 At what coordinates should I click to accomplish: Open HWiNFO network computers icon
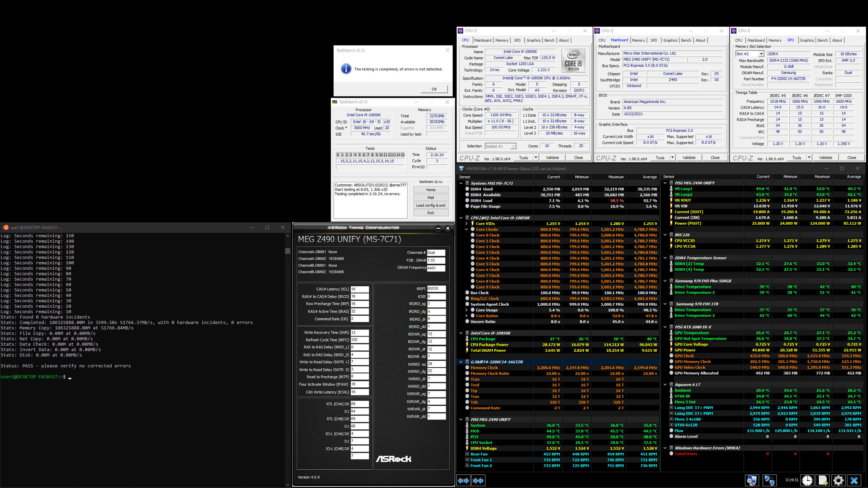(769, 480)
